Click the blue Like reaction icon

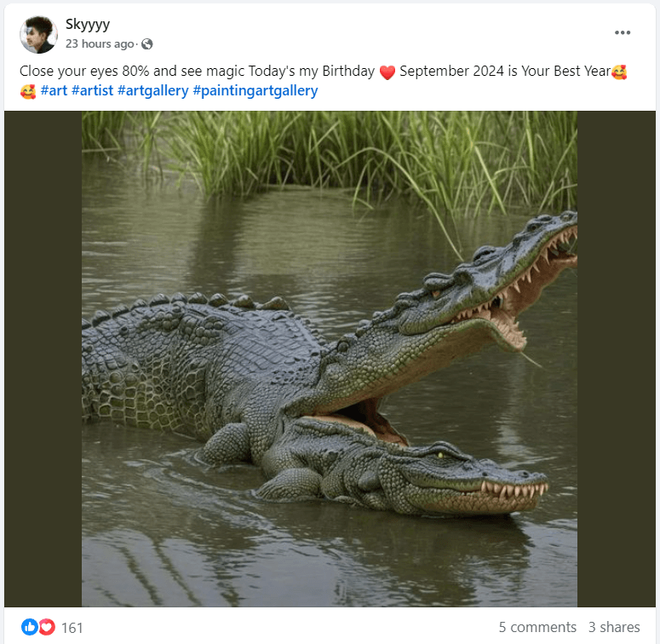(30, 627)
